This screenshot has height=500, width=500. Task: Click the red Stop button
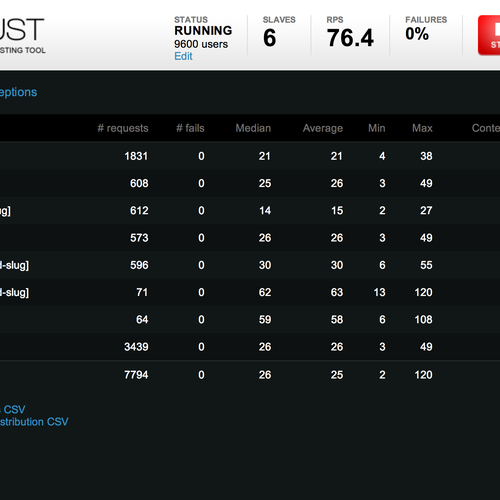[x=489, y=35]
